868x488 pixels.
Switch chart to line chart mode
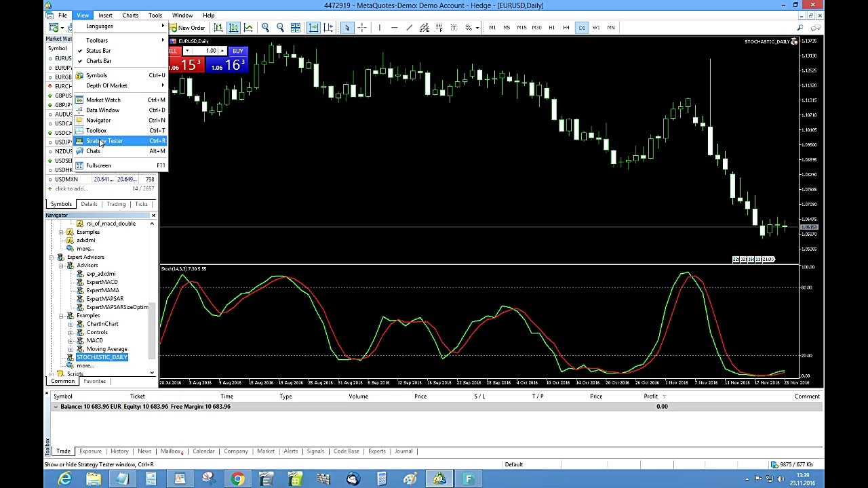[248, 28]
